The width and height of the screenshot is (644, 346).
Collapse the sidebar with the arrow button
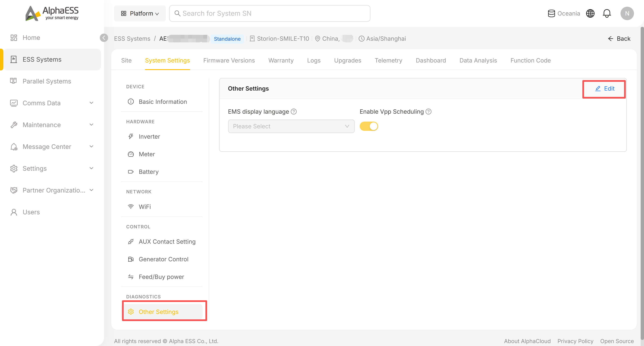tap(104, 38)
